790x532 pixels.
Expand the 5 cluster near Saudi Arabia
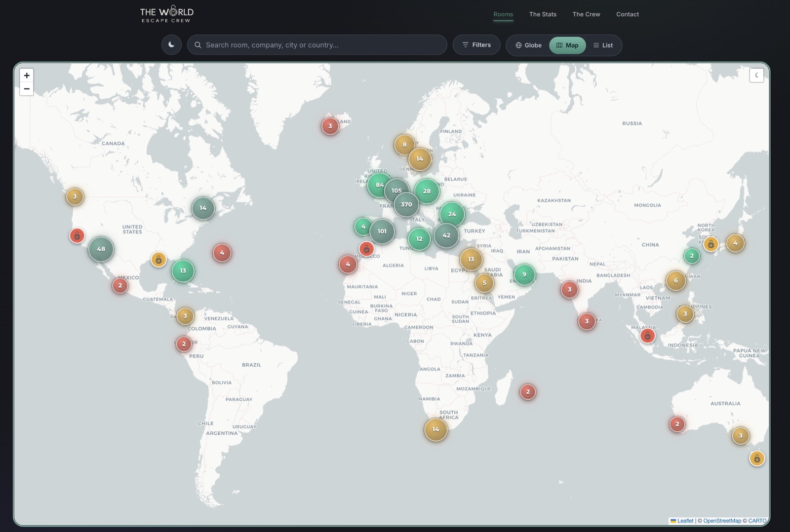pyautogui.click(x=484, y=283)
